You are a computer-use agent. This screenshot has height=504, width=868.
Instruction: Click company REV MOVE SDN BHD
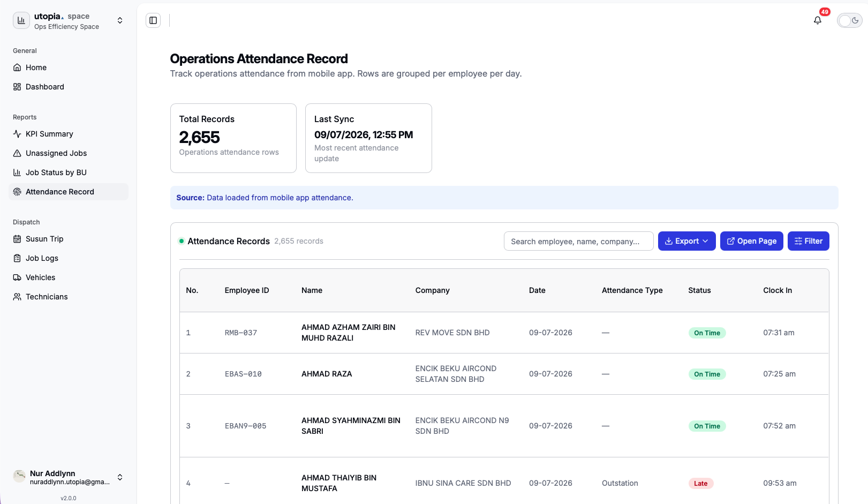[x=452, y=333]
